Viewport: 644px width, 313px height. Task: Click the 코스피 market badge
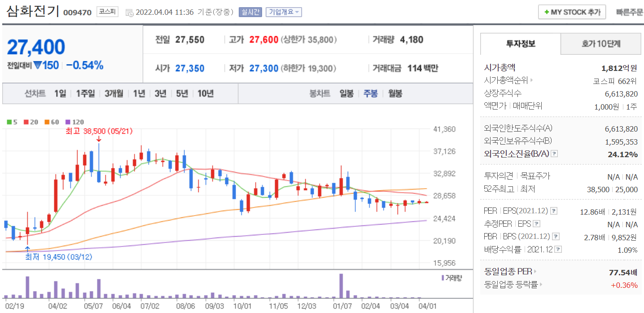click(x=108, y=12)
